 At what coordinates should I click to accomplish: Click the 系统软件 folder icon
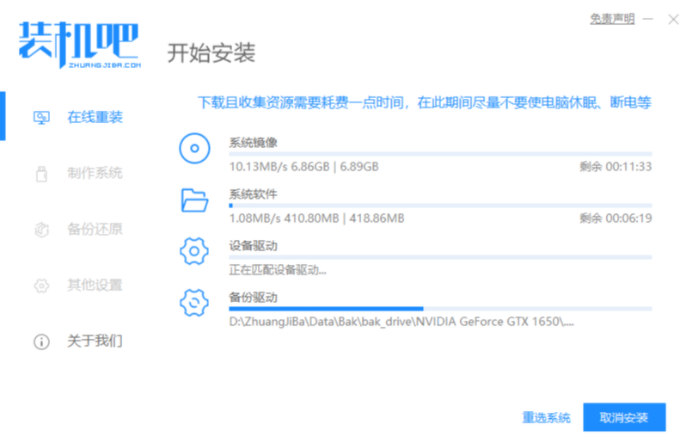pyautogui.click(x=194, y=200)
